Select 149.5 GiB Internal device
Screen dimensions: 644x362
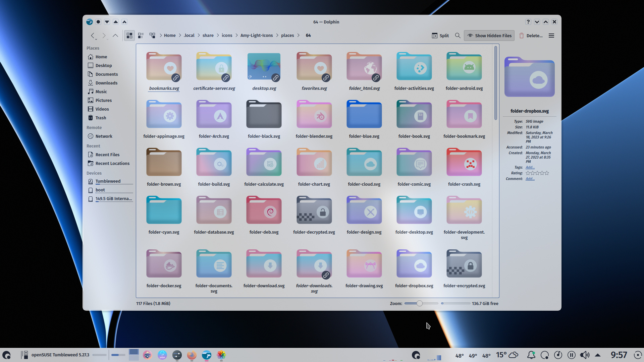pos(110,199)
